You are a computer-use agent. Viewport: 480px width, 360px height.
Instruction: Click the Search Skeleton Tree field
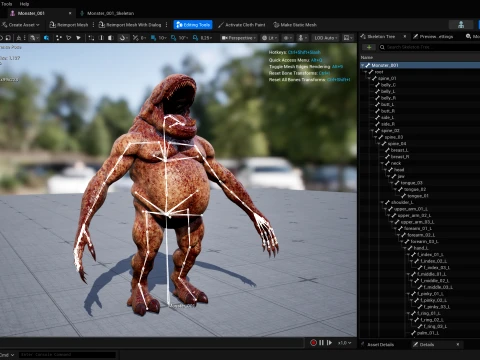point(430,47)
